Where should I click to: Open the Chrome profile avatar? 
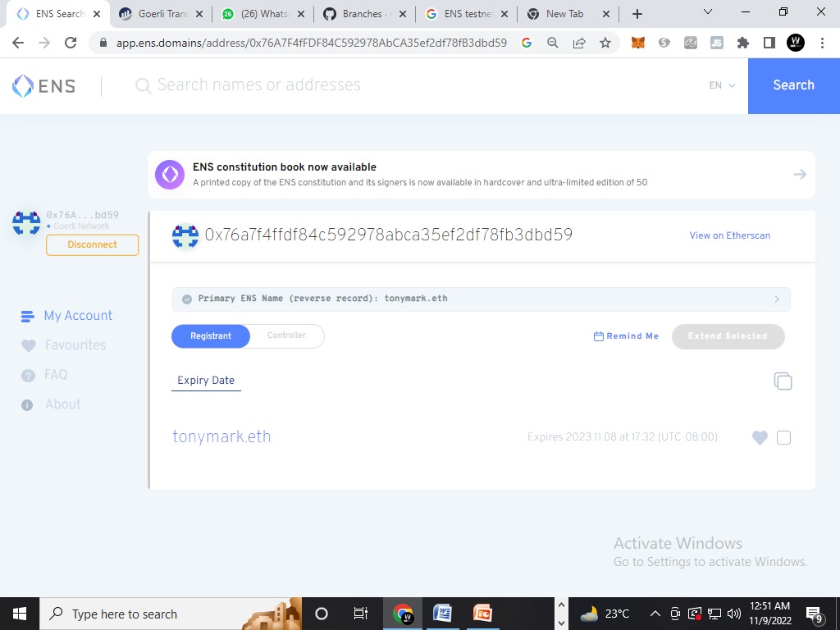pos(796,43)
